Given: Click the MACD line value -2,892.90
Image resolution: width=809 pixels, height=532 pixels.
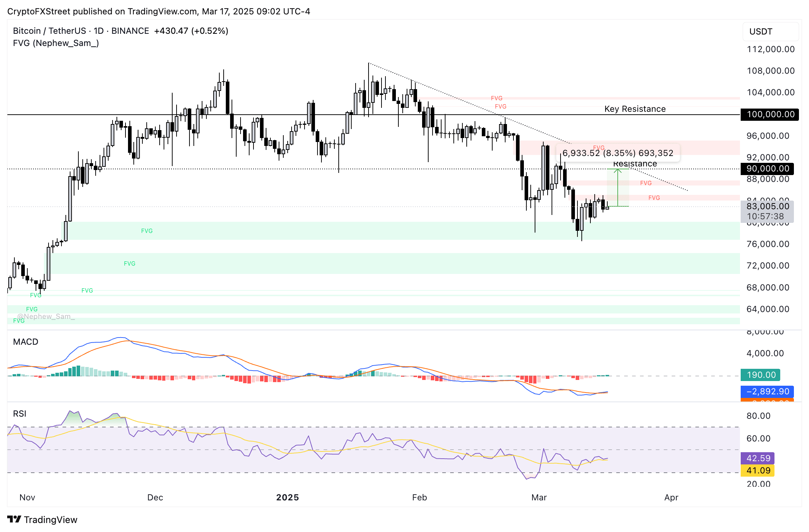Looking at the screenshot, I should click(x=768, y=392).
